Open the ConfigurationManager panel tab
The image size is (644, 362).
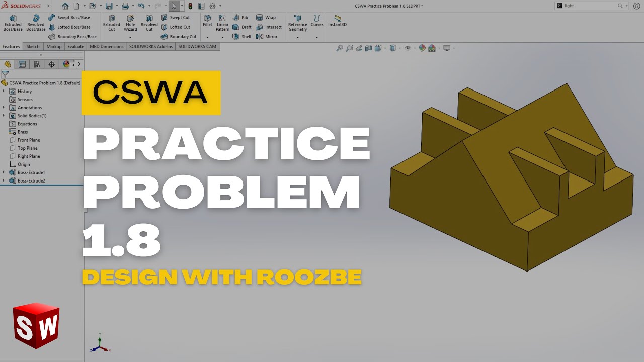click(37, 64)
